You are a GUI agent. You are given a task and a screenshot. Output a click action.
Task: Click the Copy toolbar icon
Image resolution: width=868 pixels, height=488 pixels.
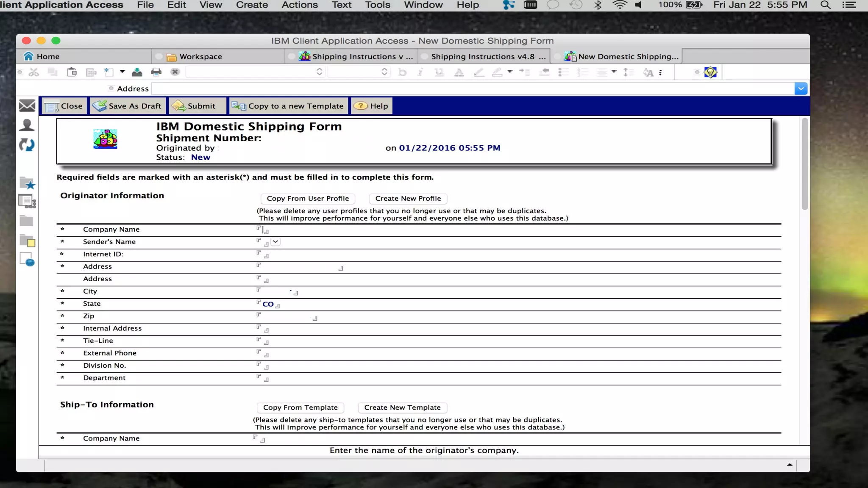click(53, 72)
